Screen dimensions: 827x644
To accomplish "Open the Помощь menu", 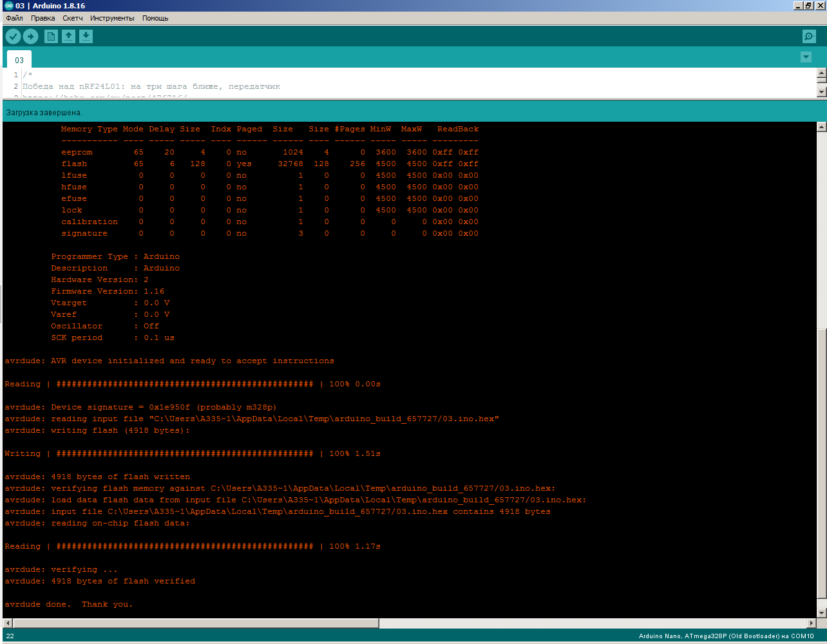I will click(155, 18).
